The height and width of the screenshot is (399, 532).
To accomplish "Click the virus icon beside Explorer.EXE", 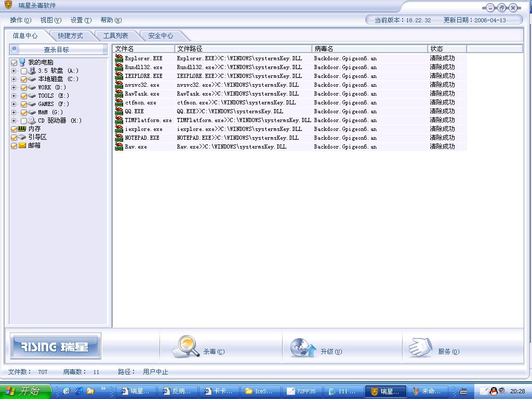I will (119, 58).
